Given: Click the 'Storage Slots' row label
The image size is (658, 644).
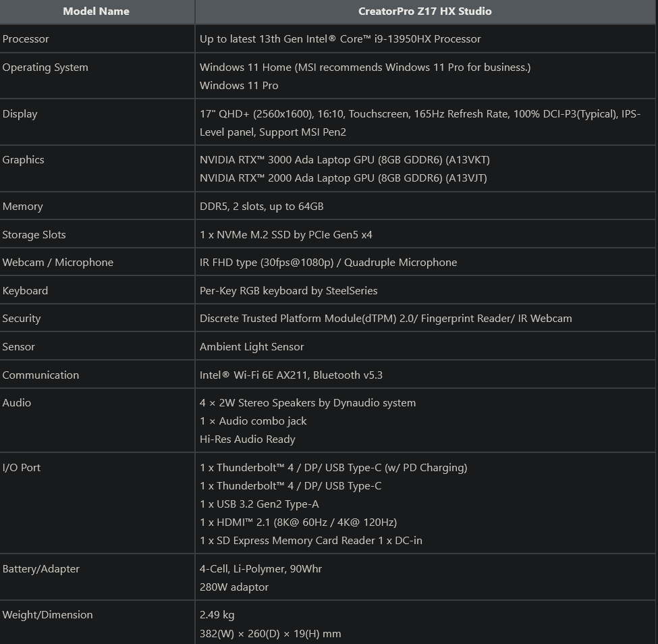Looking at the screenshot, I should [34, 235].
